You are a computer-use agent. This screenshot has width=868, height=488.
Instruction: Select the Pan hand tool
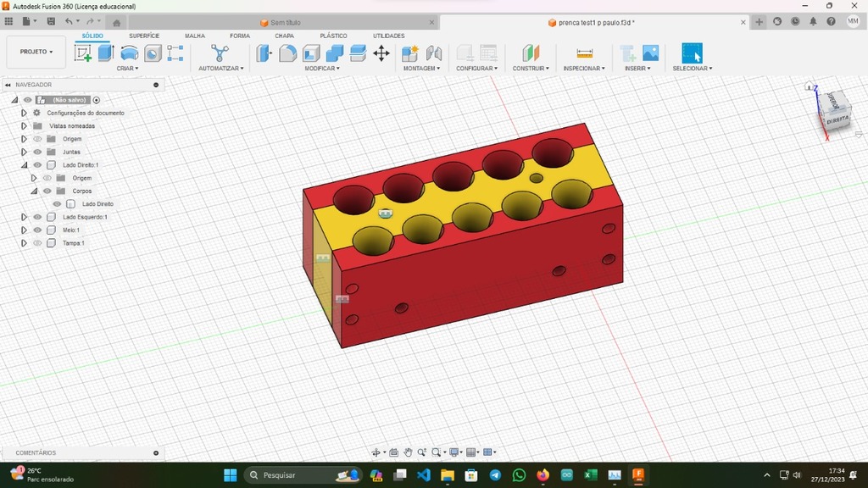click(408, 452)
